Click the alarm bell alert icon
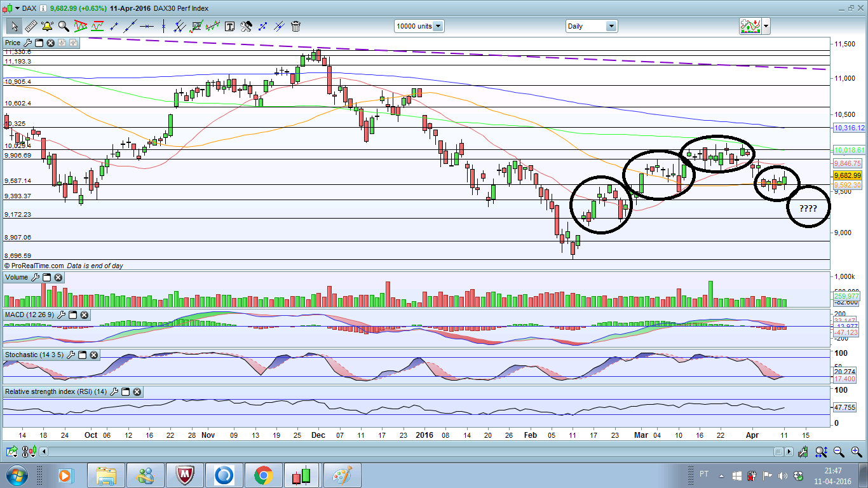The width and height of the screenshot is (868, 488). (x=47, y=26)
